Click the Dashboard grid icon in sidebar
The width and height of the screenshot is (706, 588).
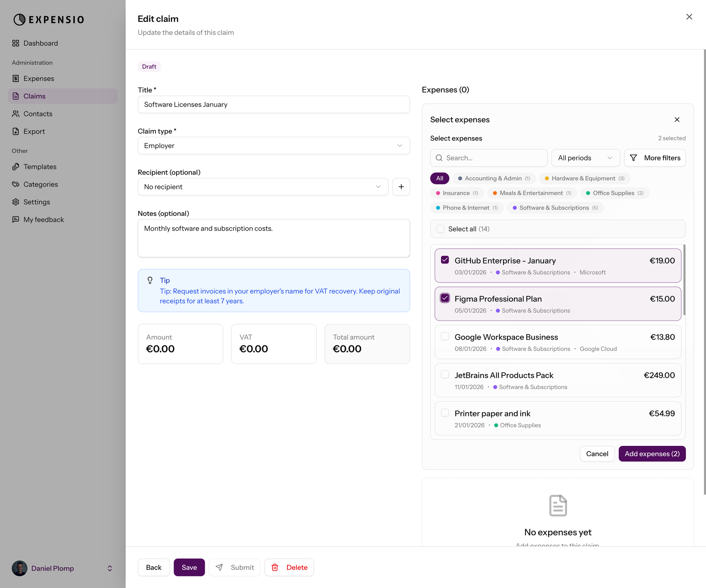16,43
